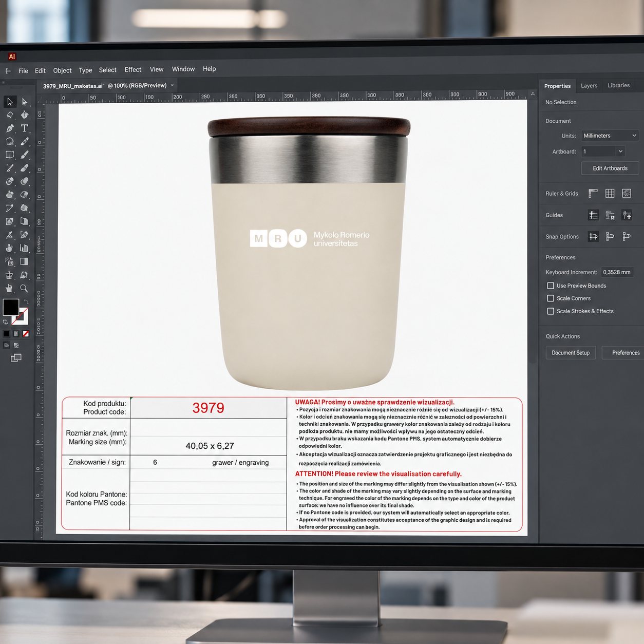Click the Edit Artboards button
The image size is (644, 644).
pyautogui.click(x=610, y=168)
